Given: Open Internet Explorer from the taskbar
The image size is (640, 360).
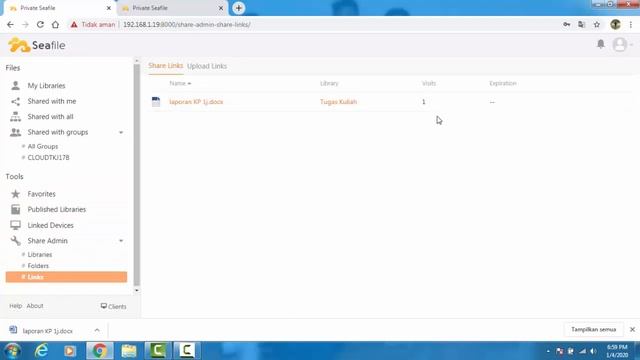Looking at the screenshot, I should pos(41,351).
